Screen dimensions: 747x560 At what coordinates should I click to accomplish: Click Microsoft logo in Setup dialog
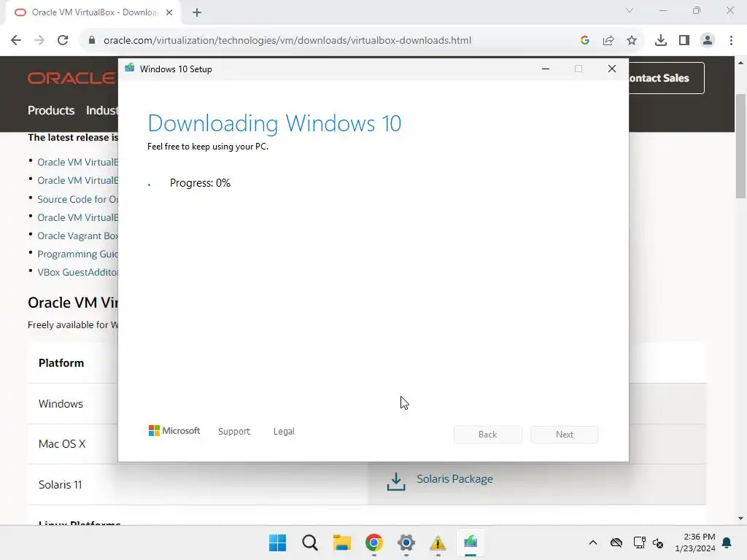pos(174,431)
